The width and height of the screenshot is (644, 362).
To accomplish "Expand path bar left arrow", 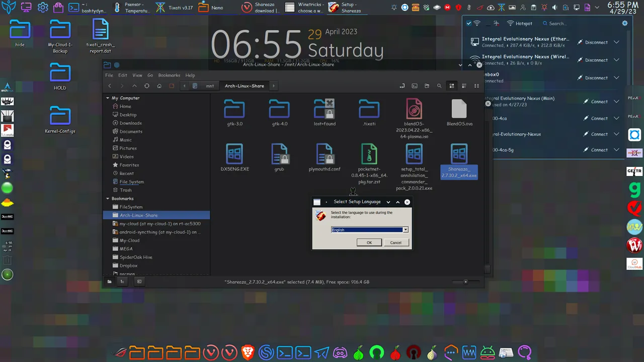I will pos(184,86).
